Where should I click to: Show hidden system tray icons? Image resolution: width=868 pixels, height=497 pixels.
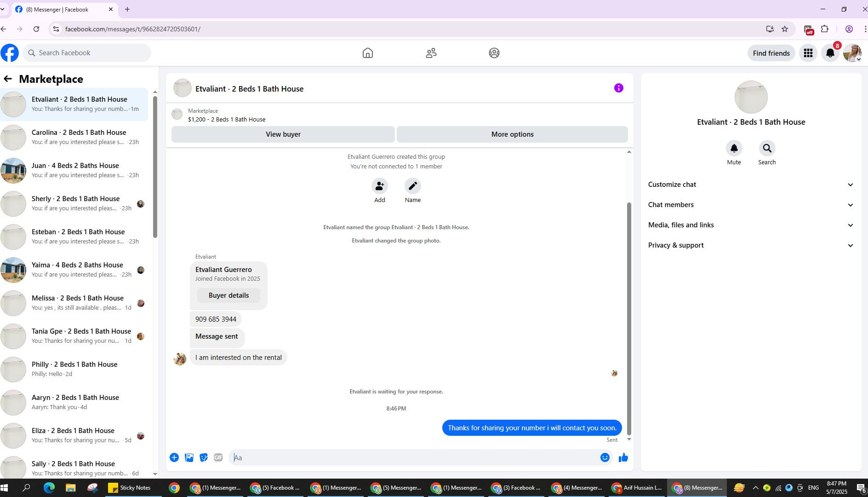[x=755, y=488]
